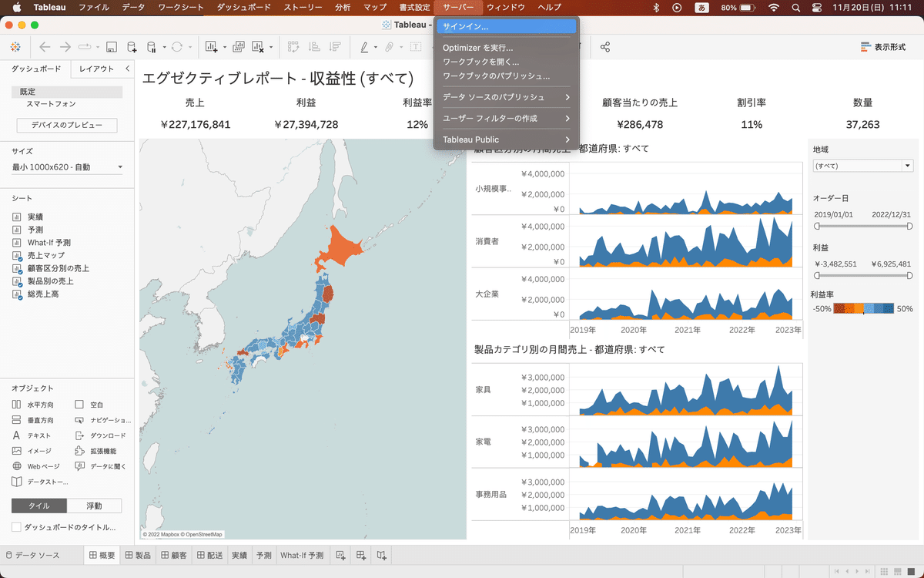Image resolution: width=924 pixels, height=578 pixels.
Task: Add a new data source via toolbar cylinder-plus icon
Action: (x=132, y=47)
